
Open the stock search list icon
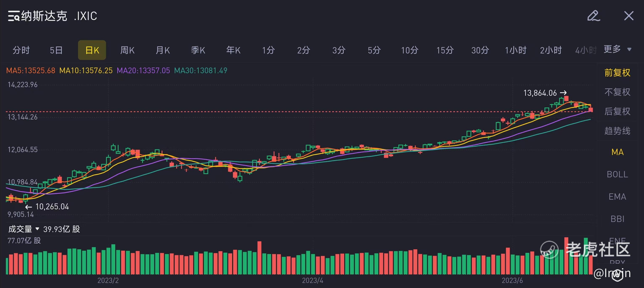[x=13, y=16]
